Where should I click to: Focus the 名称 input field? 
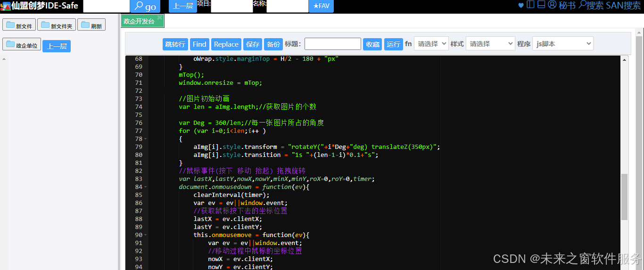(288, 6)
